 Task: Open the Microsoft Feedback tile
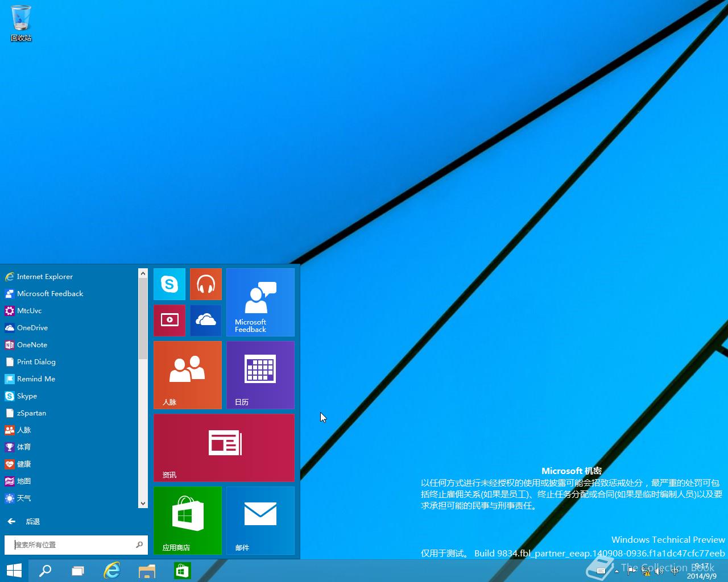260,302
